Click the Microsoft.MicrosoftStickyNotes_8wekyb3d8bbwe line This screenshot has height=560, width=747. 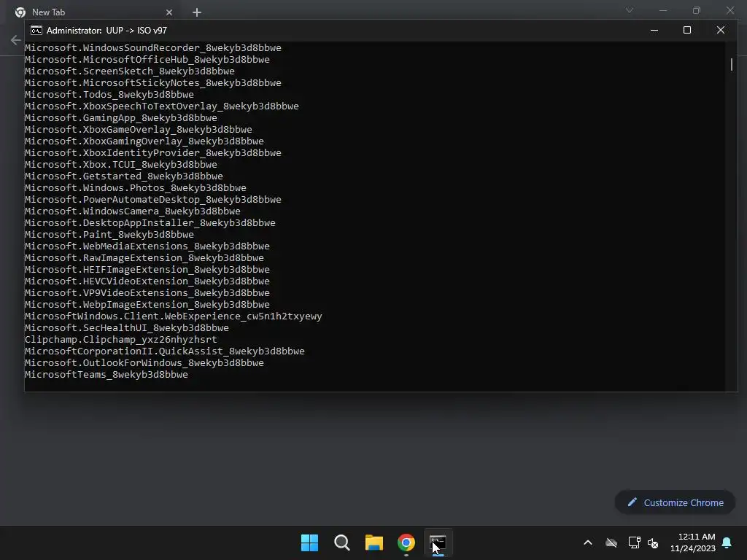coord(153,83)
